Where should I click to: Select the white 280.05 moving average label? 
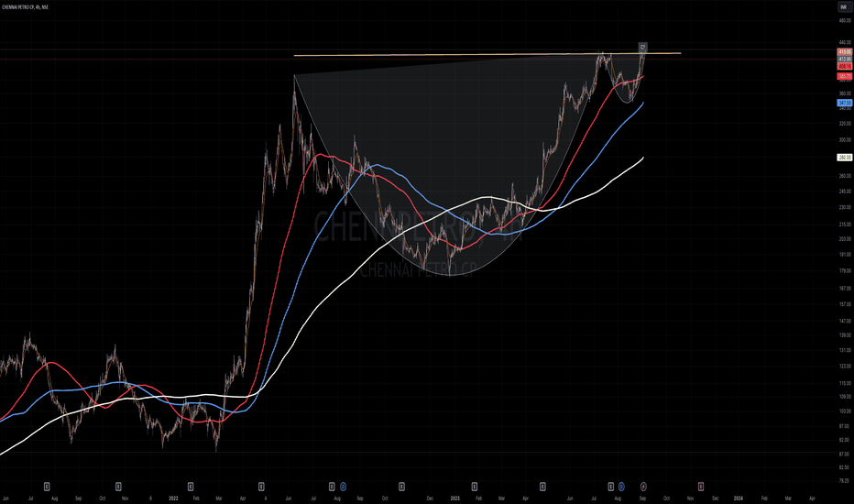pos(845,158)
